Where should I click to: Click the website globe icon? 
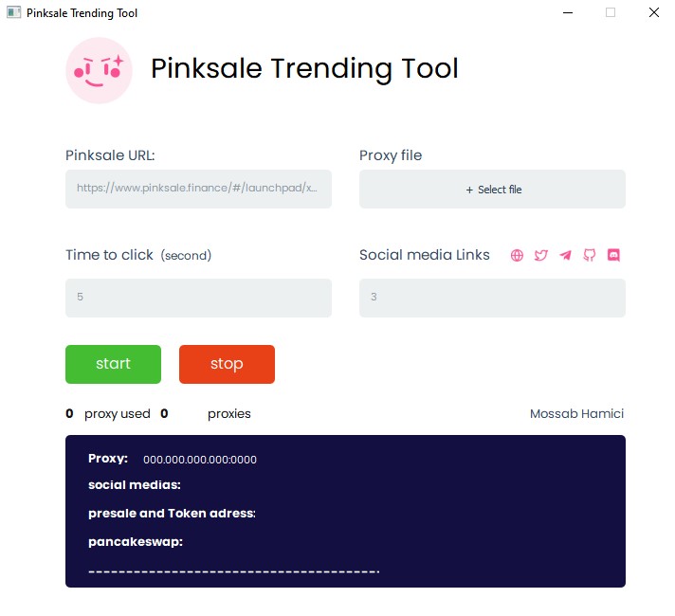517,255
